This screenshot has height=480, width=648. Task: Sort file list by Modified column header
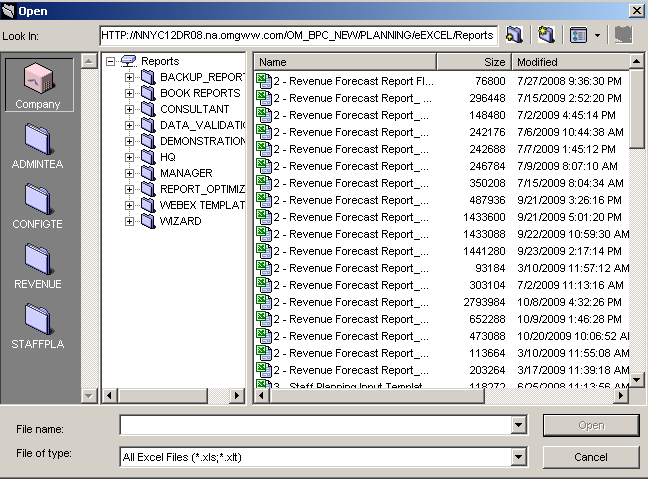point(568,62)
